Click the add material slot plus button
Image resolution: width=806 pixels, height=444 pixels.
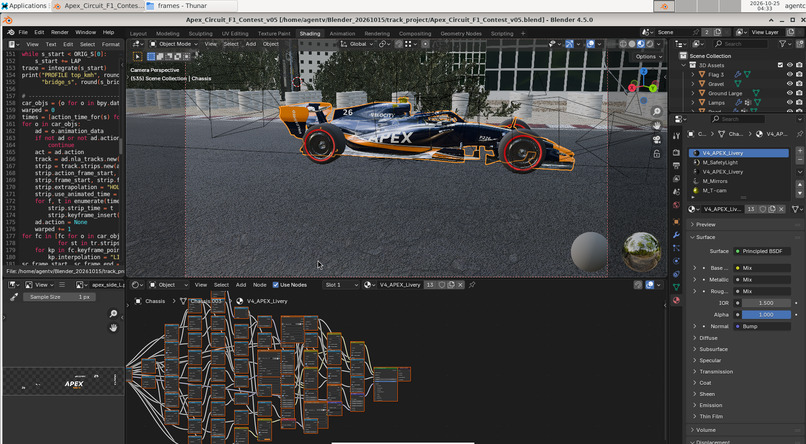click(800, 151)
